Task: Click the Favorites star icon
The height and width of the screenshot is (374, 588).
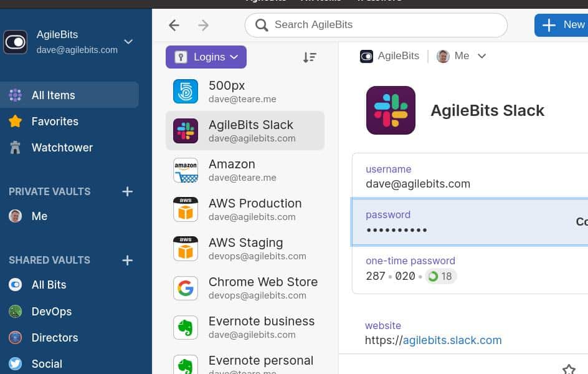Action: 16,121
